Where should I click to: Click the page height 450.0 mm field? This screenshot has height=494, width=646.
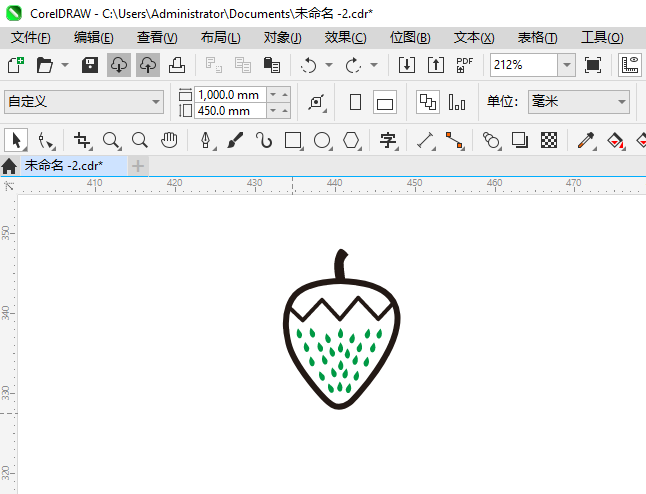230,111
